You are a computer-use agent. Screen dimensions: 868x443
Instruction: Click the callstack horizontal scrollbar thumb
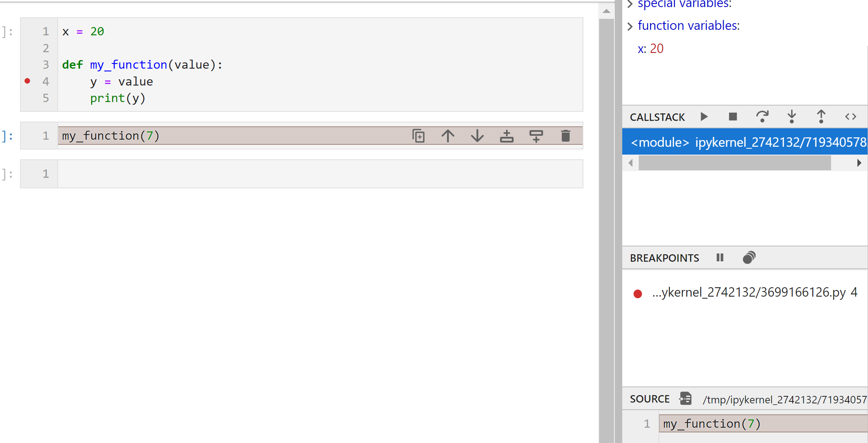735,163
